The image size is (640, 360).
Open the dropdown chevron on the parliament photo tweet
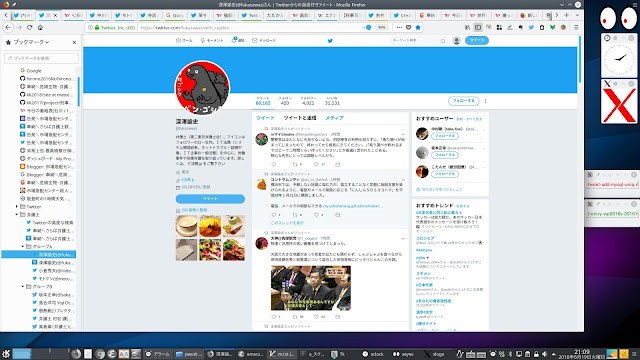coord(403,238)
